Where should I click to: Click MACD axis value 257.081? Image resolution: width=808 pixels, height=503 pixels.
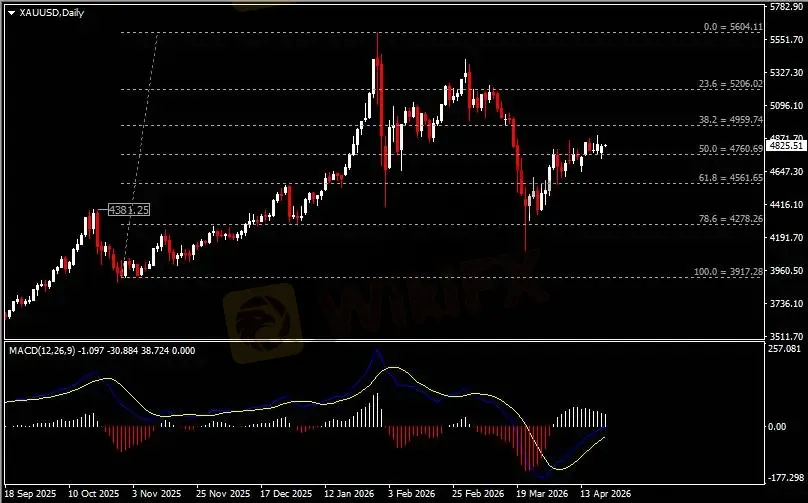pyautogui.click(x=785, y=348)
